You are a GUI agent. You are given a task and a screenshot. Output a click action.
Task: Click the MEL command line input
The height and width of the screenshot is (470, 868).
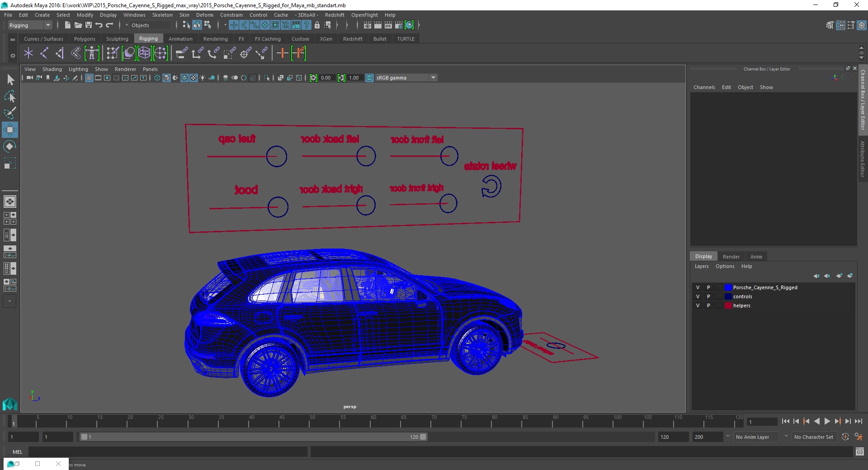[168, 451]
